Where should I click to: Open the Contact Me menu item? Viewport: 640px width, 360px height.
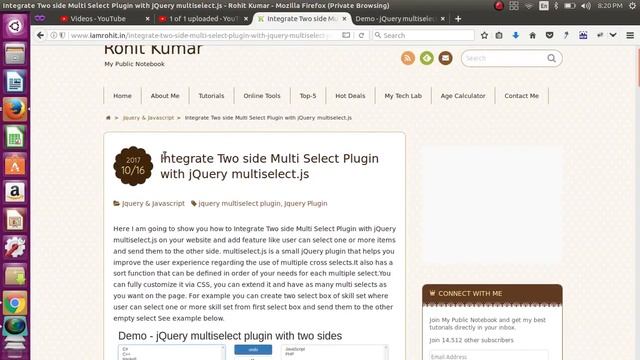[522, 96]
